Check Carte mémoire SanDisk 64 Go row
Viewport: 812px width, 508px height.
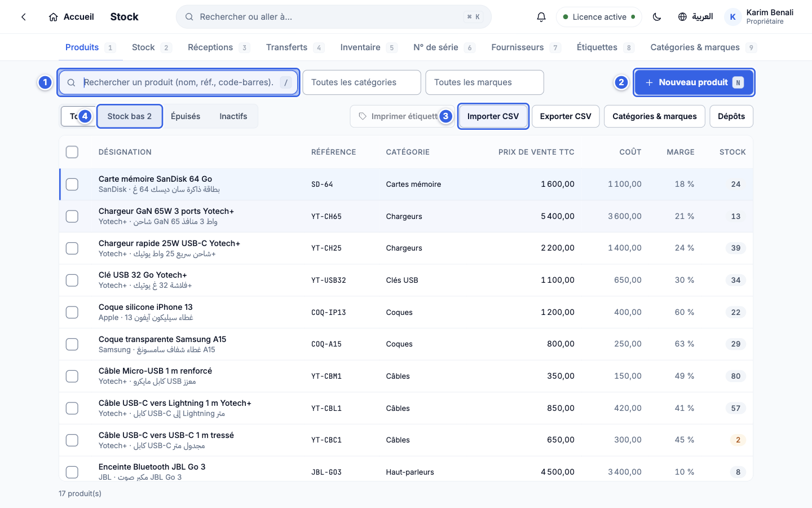(72, 184)
